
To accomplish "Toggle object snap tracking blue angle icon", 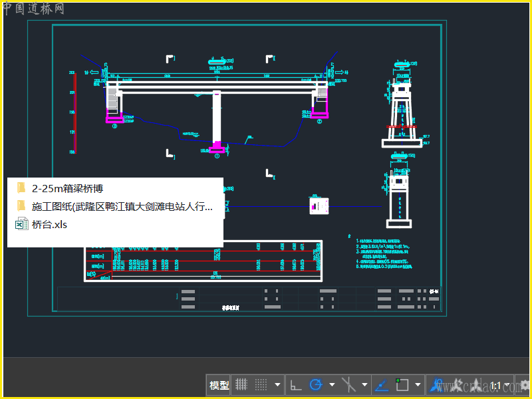I will (x=382, y=385).
